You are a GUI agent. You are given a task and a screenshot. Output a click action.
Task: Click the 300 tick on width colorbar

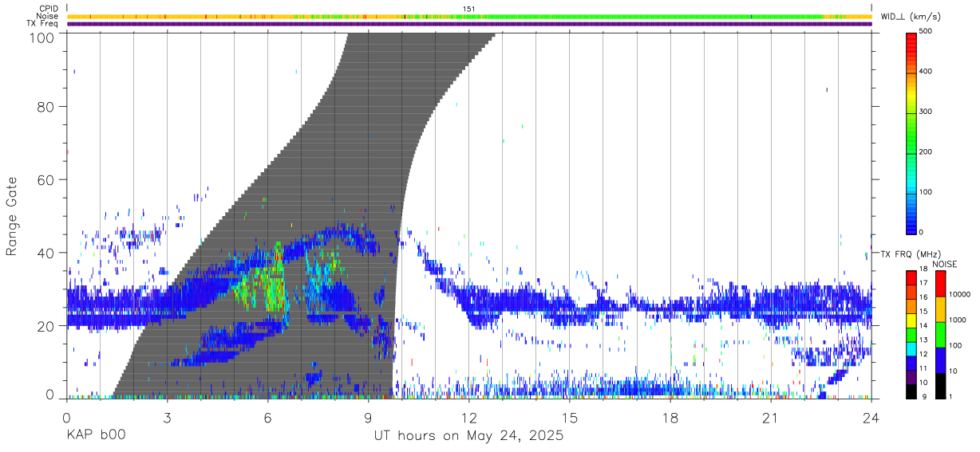tap(927, 112)
